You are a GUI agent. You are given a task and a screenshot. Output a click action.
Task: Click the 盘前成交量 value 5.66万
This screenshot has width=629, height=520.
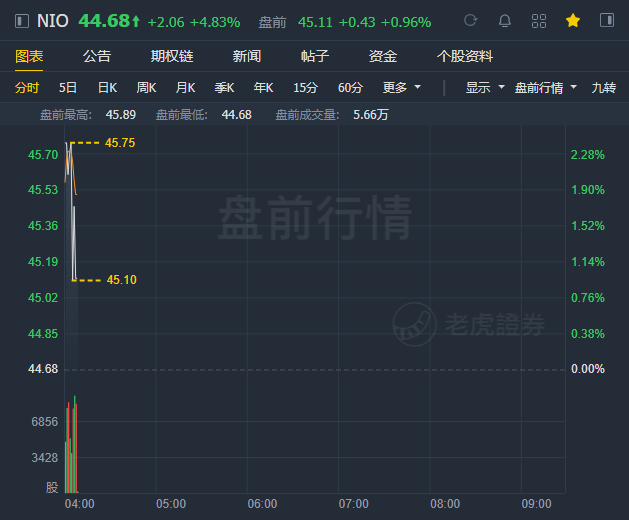[371, 115]
